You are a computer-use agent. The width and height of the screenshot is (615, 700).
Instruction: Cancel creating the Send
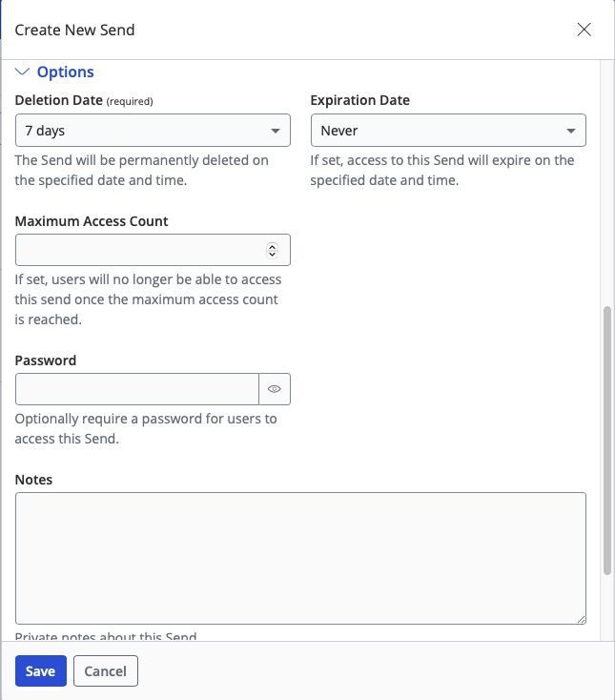[106, 670]
